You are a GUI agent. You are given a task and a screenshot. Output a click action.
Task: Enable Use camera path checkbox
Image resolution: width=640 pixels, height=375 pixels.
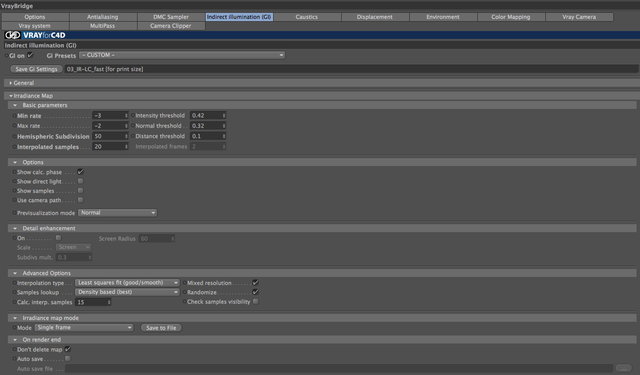point(80,200)
